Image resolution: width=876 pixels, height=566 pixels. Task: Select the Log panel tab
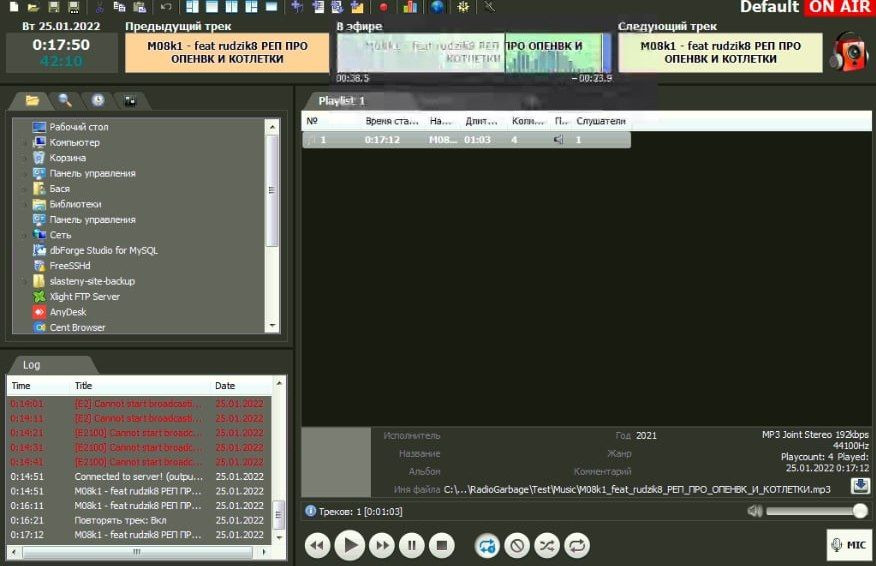tap(31, 365)
